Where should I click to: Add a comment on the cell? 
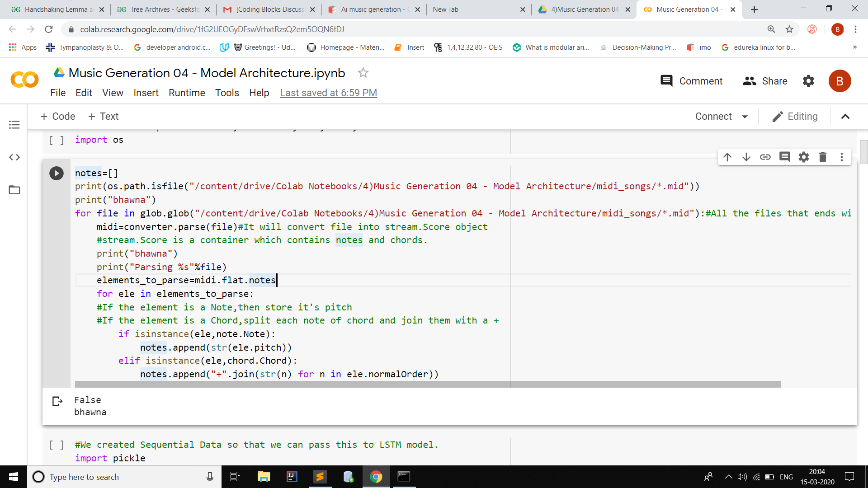point(785,157)
